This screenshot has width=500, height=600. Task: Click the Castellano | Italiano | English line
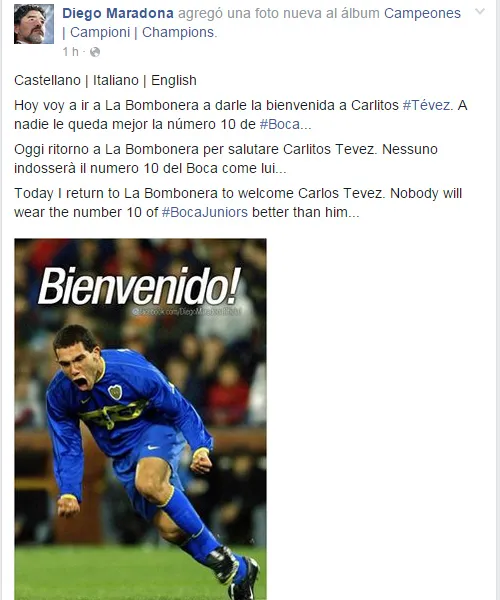[105, 80]
